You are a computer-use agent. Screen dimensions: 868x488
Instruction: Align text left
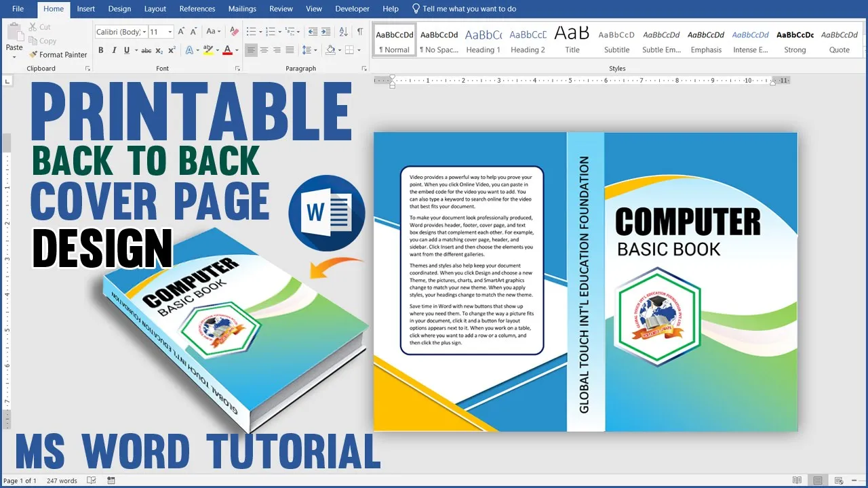click(252, 50)
